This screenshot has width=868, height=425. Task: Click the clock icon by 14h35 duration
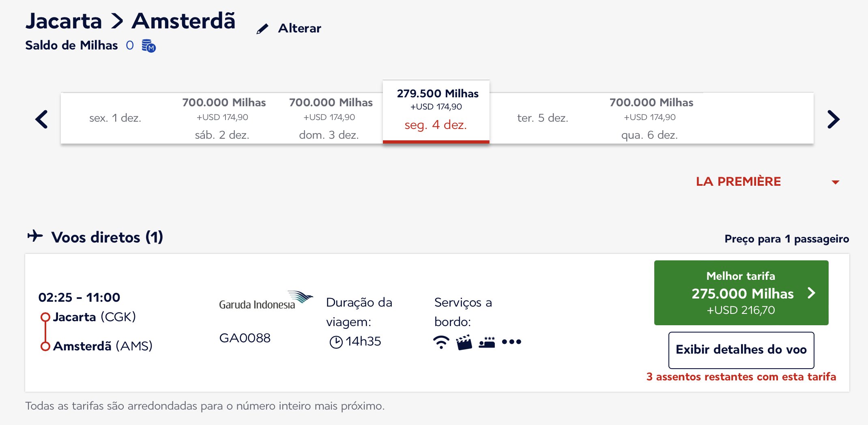(x=336, y=342)
